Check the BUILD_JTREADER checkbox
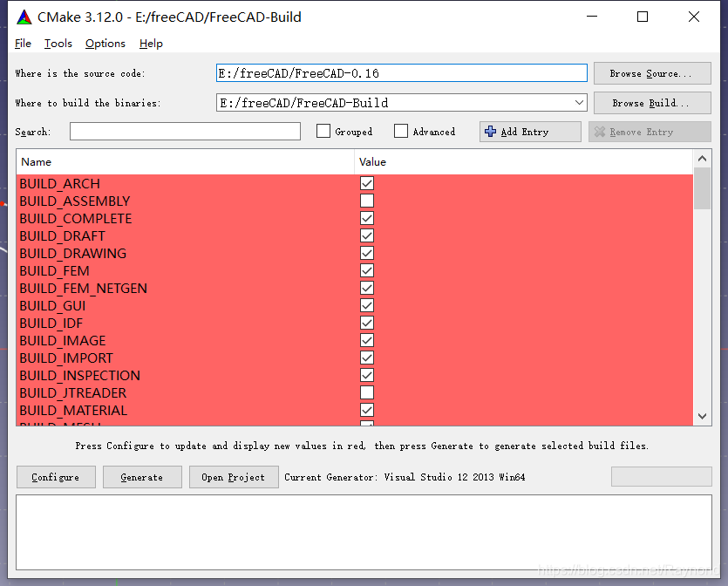The image size is (728, 586). (367, 392)
